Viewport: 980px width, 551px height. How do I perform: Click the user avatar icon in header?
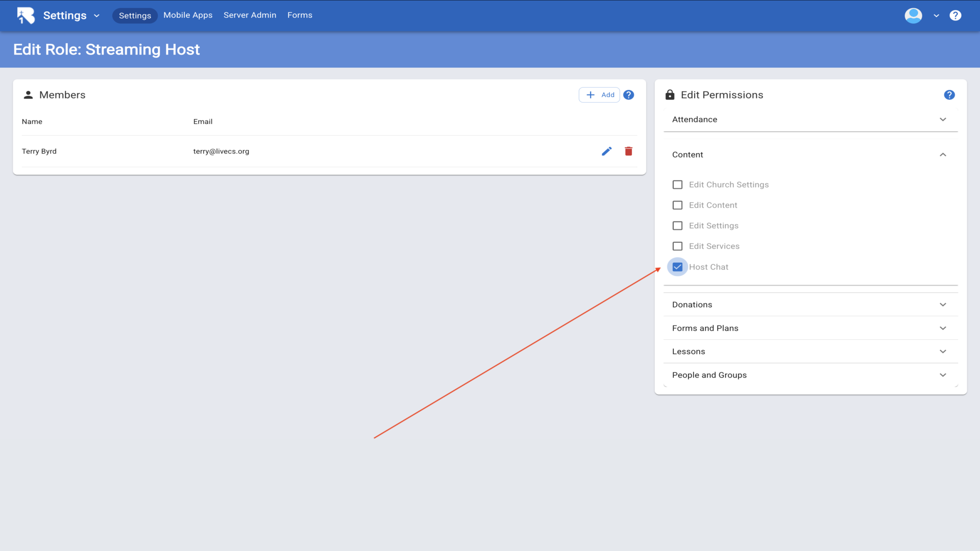pos(913,15)
